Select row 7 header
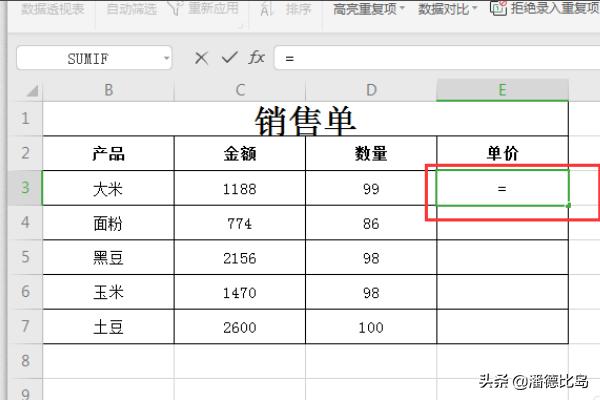The width and height of the screenshot is (600, 400). pyautogui.click(x=25, y=327)
